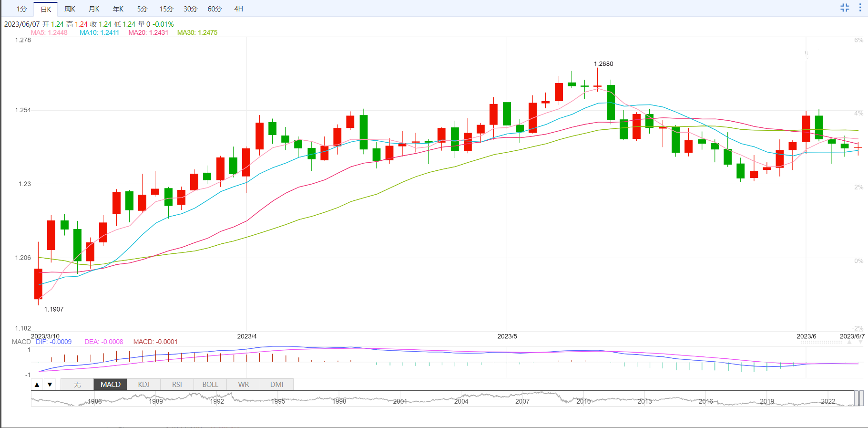Image resolution: width=868 pixels, height=428 pixels.
Task: Select the DMI indicator button
Action: [276, 385]
